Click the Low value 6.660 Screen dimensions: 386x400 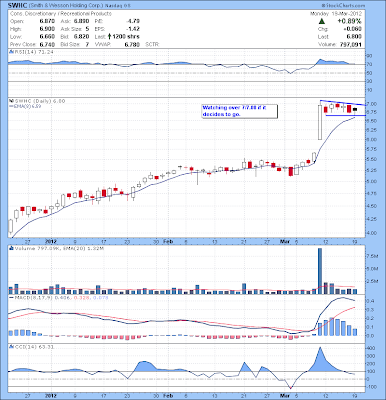point(47,36)
